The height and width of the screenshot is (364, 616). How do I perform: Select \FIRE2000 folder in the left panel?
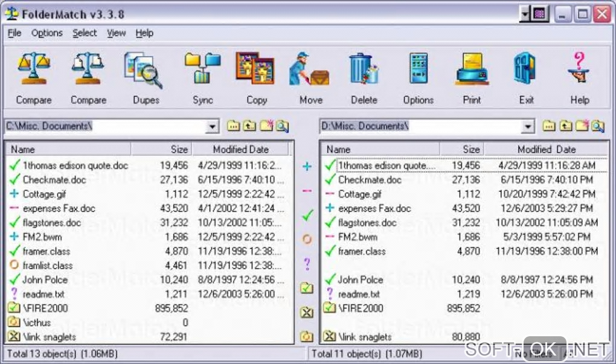tap(45, 308)
